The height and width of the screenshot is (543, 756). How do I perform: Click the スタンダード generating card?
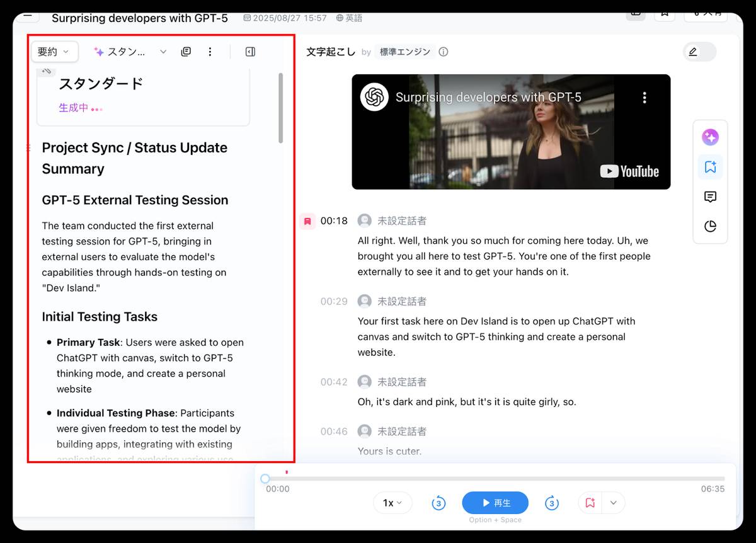144,98
